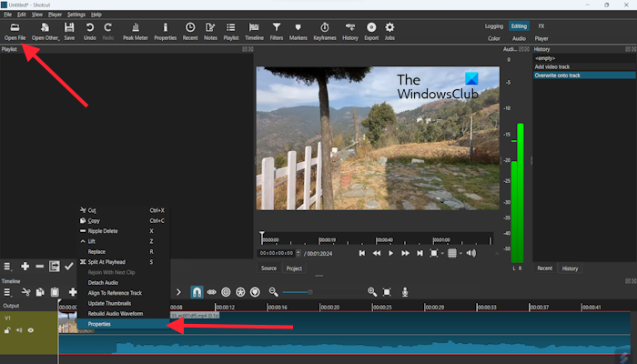Select the Audio layout button

[x=519, y=39]
